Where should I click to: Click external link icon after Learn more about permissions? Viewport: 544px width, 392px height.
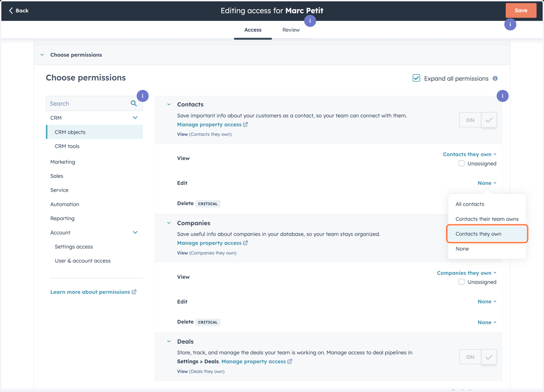[134, 292]
